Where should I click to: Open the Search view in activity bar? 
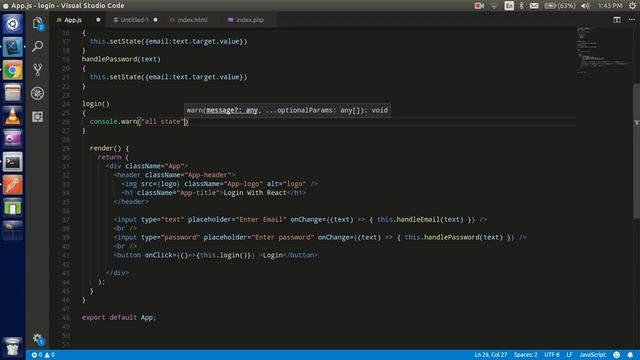[38, 46]
